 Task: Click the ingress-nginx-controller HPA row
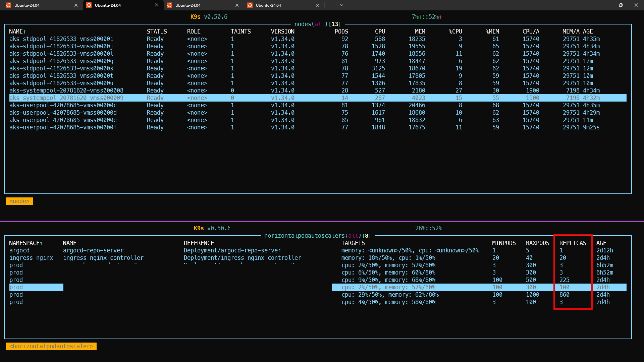click(x=103, y=258)
